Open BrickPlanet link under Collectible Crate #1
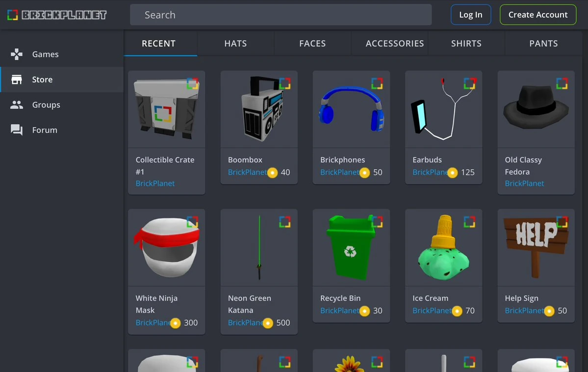 click(155, 183)
